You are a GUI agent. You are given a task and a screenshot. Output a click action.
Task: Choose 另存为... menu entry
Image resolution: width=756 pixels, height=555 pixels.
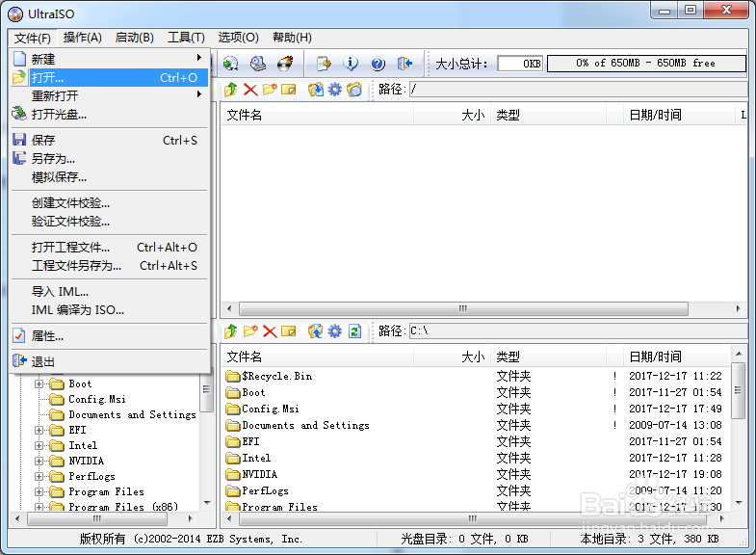click(110, 159)
